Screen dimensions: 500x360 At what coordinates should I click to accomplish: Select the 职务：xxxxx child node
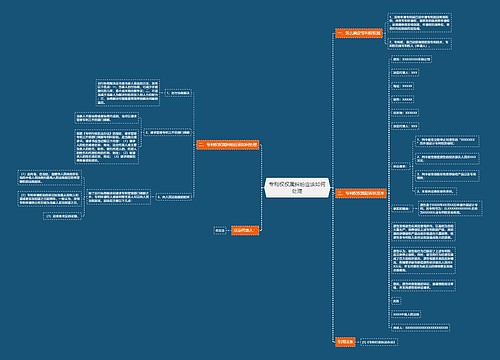coord(403,99)
